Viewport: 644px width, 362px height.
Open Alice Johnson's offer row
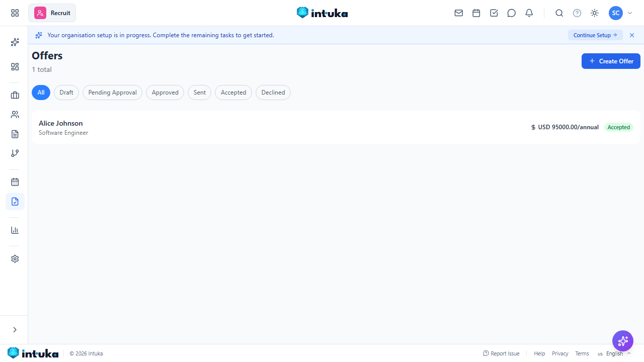[336, 128]
